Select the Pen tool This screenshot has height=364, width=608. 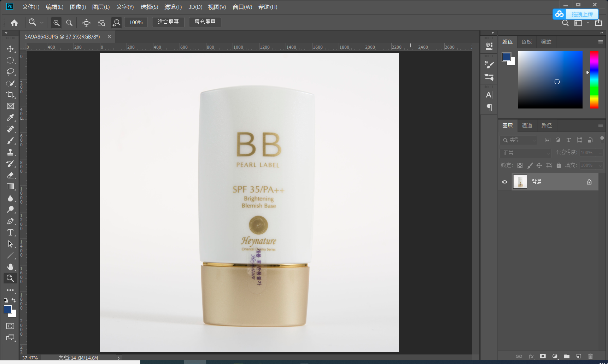[10, 221]
